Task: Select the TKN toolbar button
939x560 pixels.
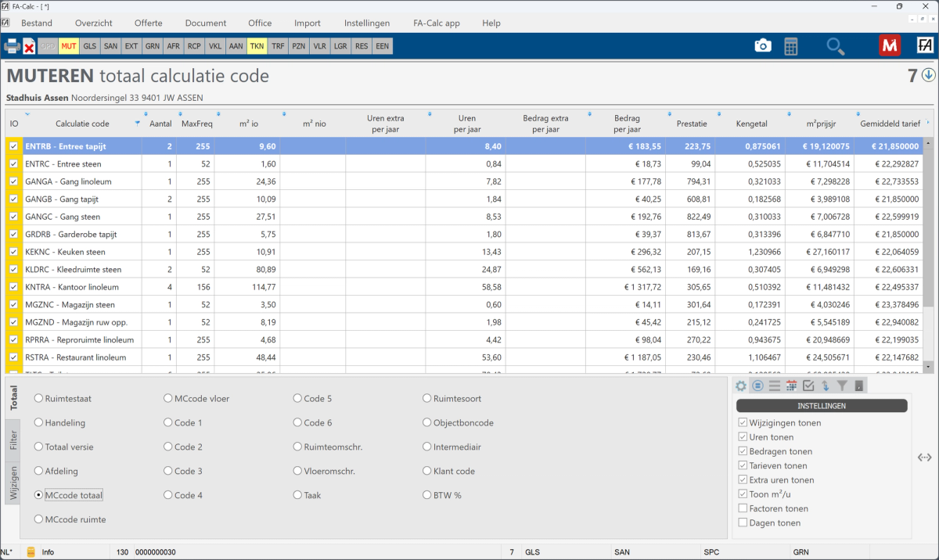Action: click(x=257, y=47)
